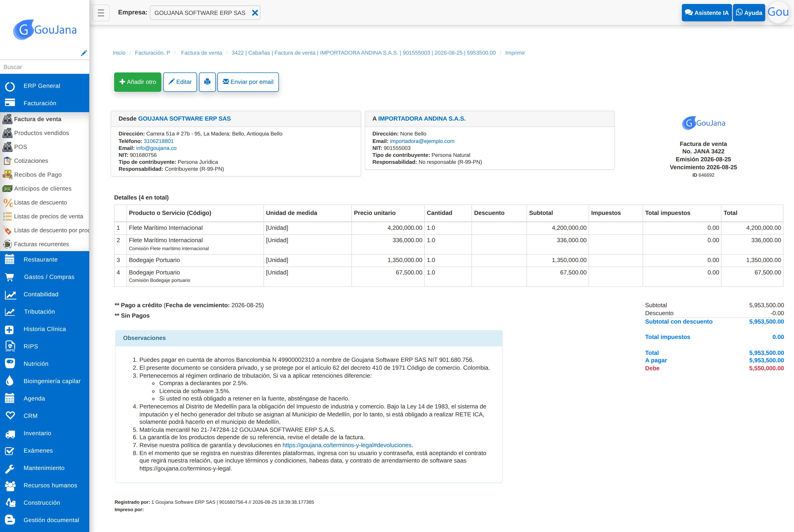794x532 pixels.
Task: Open the Gou user profile avatar
Action: coord(778,13)
